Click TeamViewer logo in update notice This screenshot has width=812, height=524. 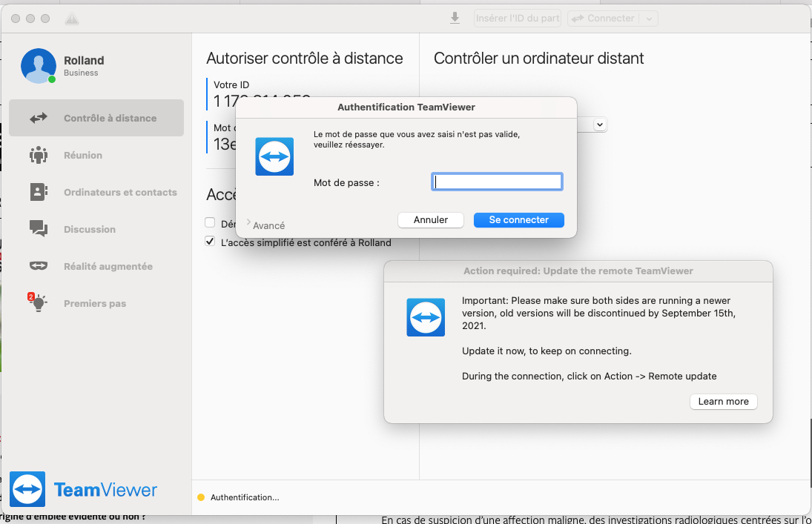click(426, 317)
